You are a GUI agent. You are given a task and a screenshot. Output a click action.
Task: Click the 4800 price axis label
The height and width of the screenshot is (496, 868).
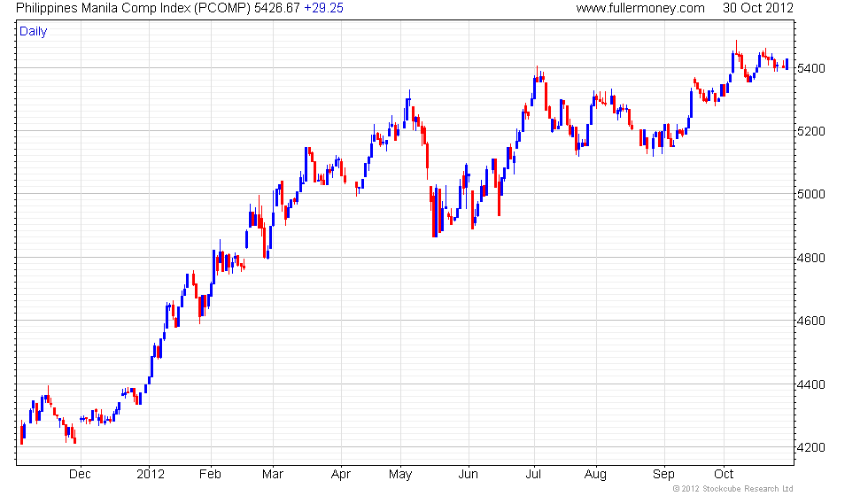click(x=810, y=258)
